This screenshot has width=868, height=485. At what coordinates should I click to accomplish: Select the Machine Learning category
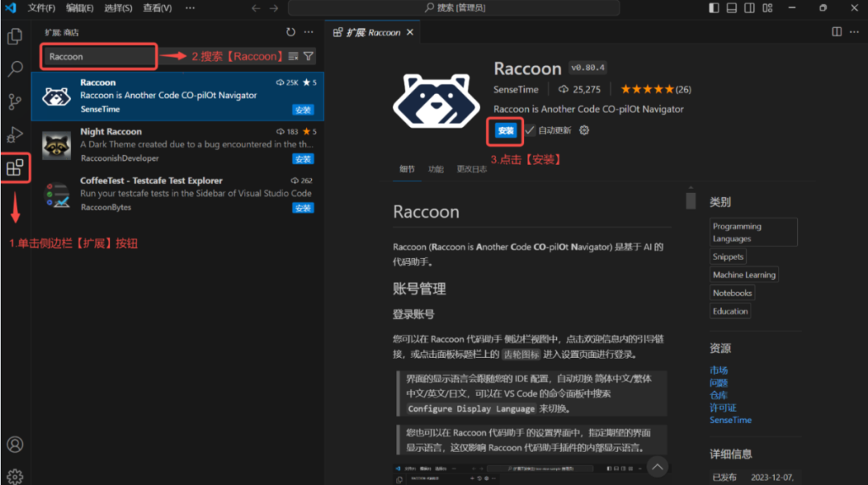tap(743, 274)
